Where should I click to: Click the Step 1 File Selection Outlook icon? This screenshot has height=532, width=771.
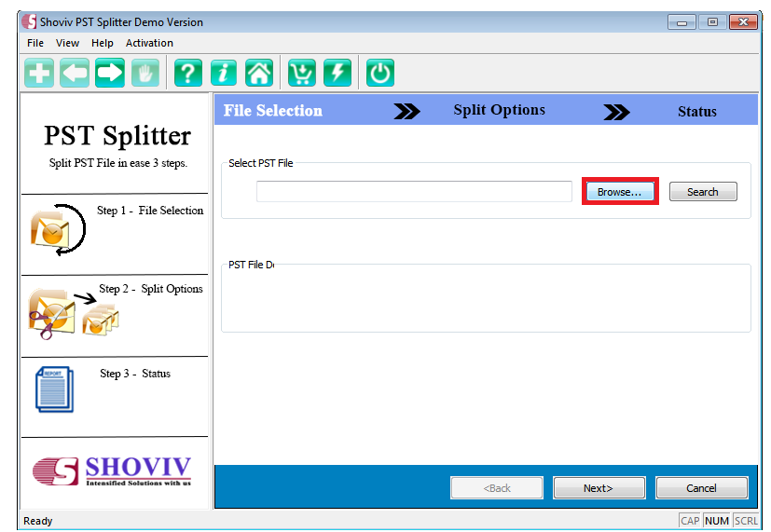58,229
